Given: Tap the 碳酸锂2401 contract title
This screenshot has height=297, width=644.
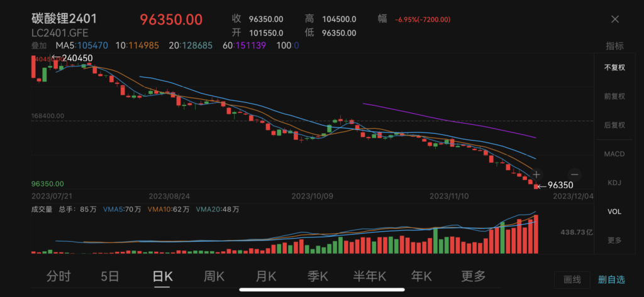Looking at the screenshot, I should point(64,18).
